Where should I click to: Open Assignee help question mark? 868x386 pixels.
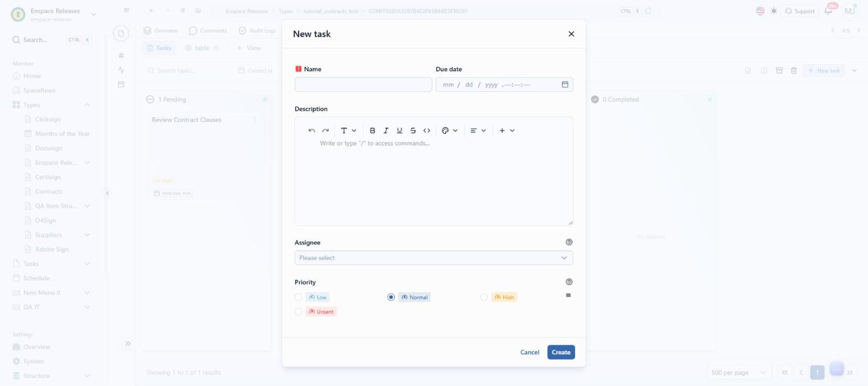pyautogui.click(x=569, y=242)
